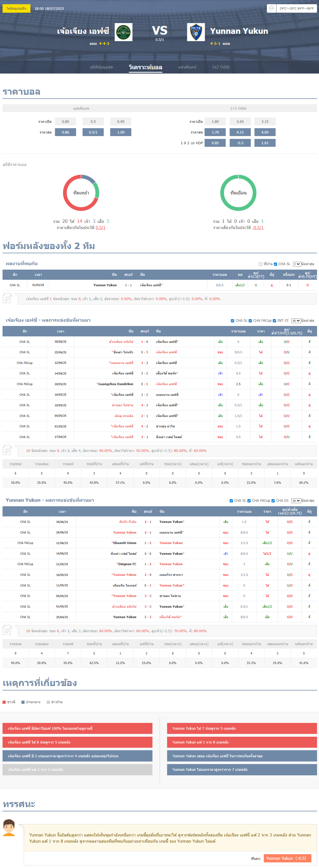
Task: Click the เจ้อเจียง เอฟซี green team logo
Action: tap(123, 32)
